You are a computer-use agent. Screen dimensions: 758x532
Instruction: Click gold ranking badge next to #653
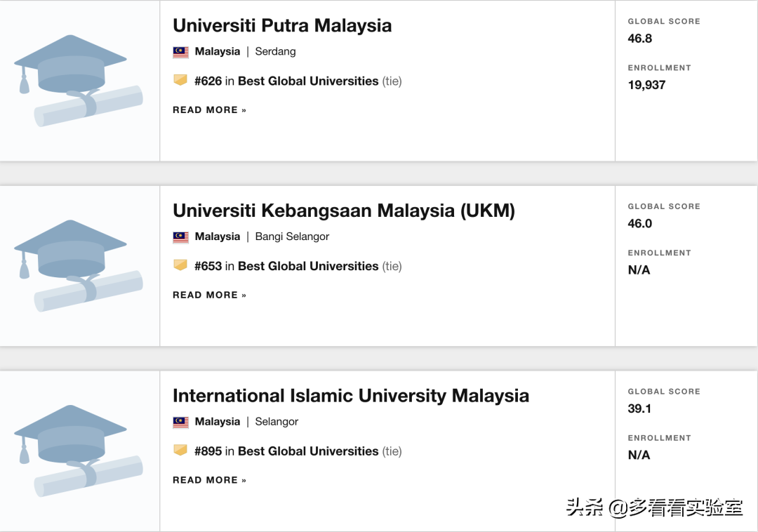[x=180, y=265]
